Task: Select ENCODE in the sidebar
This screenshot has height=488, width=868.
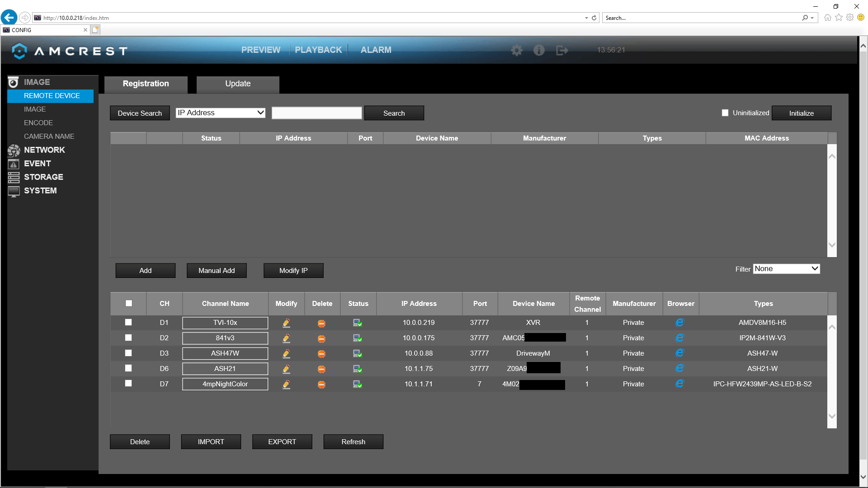Action: pyautogui.click(x=38, y=123)
